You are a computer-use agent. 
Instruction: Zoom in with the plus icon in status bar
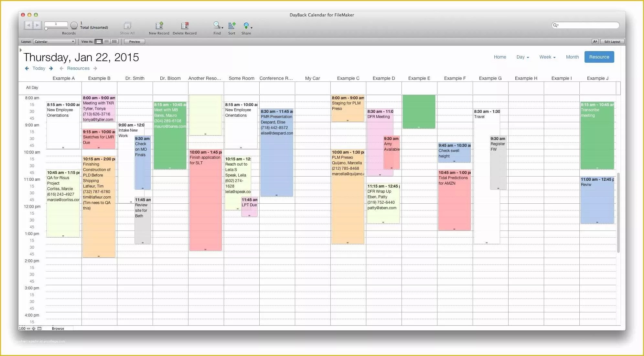(x=34, y=329)
